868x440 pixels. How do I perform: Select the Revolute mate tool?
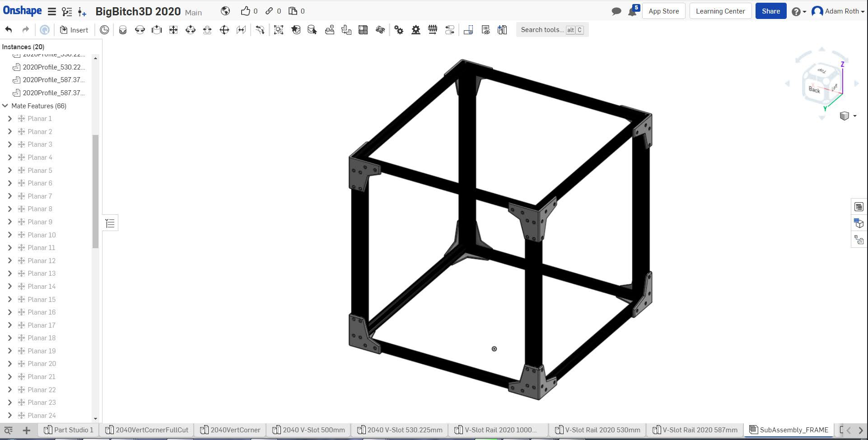click(x=140, y=30)
